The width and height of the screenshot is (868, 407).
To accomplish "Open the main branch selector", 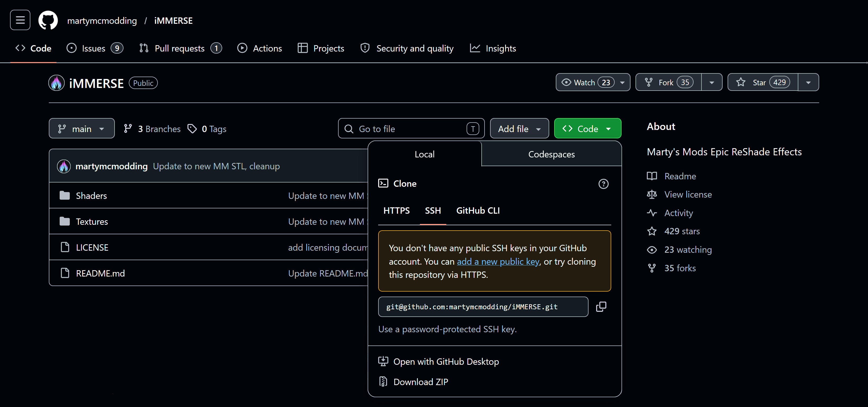I will click(82, 128).
